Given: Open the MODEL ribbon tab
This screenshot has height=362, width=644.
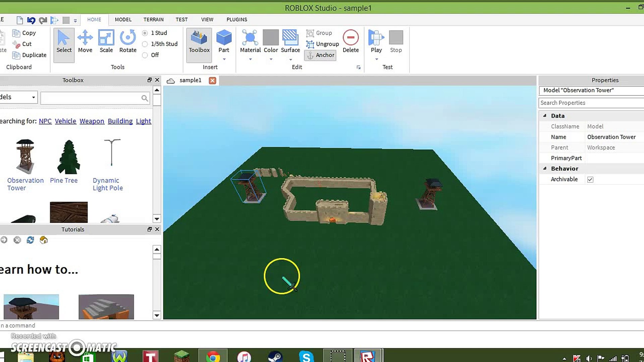Looking at the screenshot, I should pos(123,19).
